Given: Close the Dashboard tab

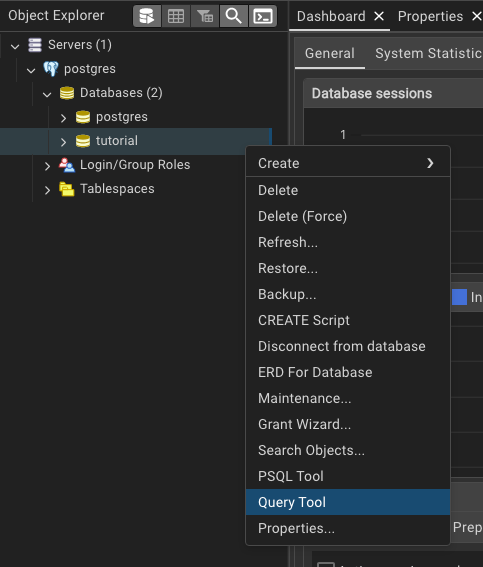Looking at the screenshot, I should (379, 16).
